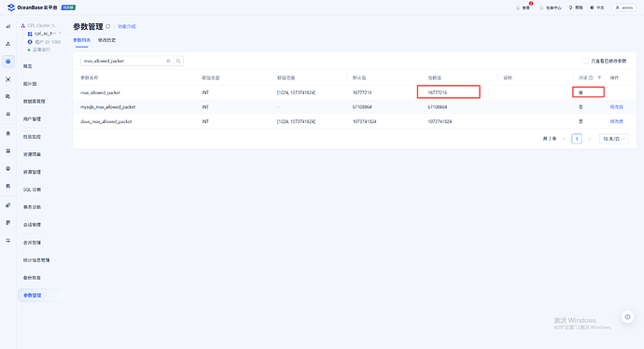
Task: Click the 功能介绍 link
Action: [x=127, y=26]
